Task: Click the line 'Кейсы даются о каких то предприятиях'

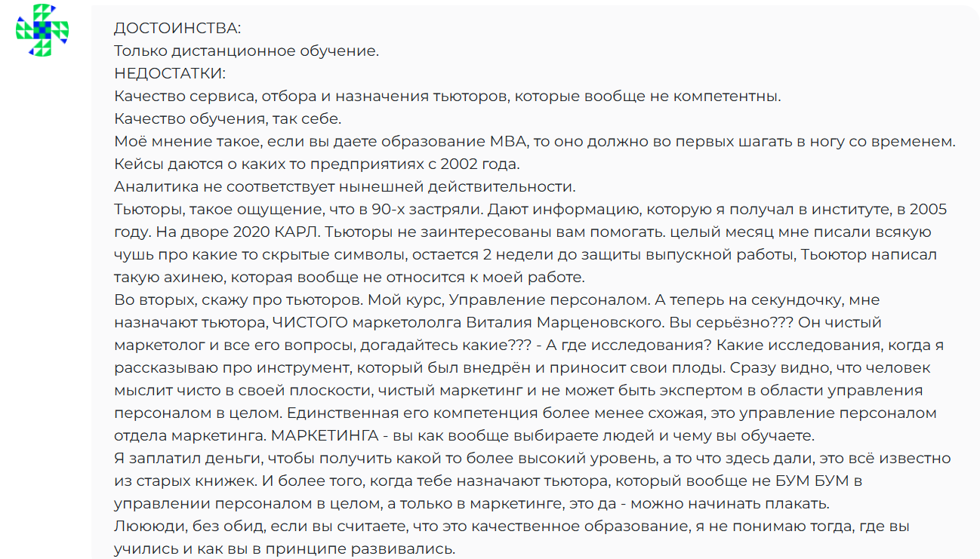Action: (x=318, y=164)
